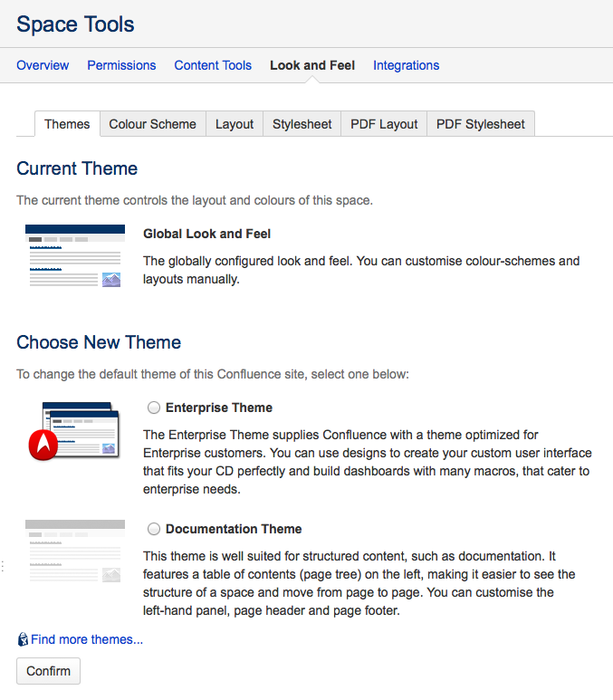
Task: Go to the Permissions section
Action: (121, 65)
